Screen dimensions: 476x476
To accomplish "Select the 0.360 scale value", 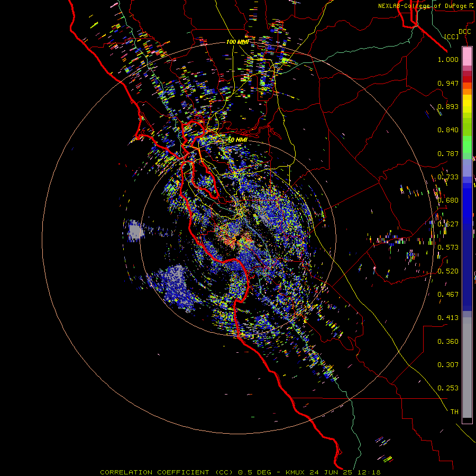I will (x=448, y=341).
